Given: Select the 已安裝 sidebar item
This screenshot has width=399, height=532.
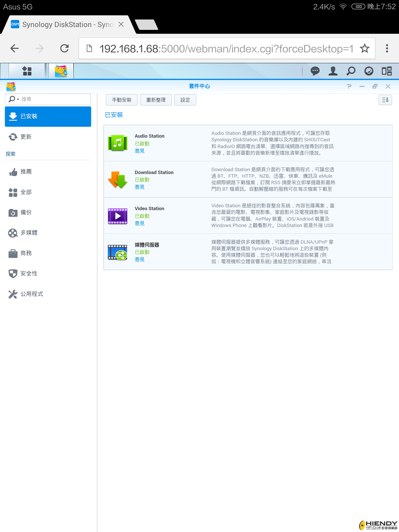Looking at the screenshot, I should point(48,116).
